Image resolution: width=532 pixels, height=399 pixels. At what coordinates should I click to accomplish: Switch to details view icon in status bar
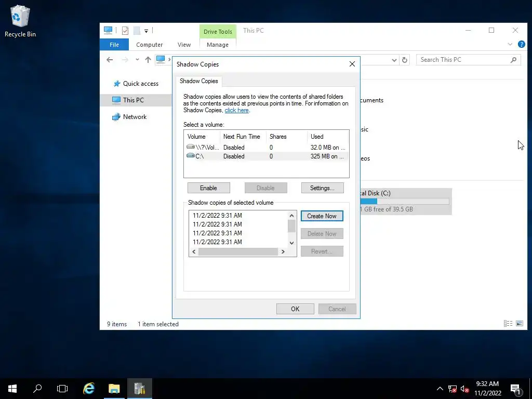(508, 323)
